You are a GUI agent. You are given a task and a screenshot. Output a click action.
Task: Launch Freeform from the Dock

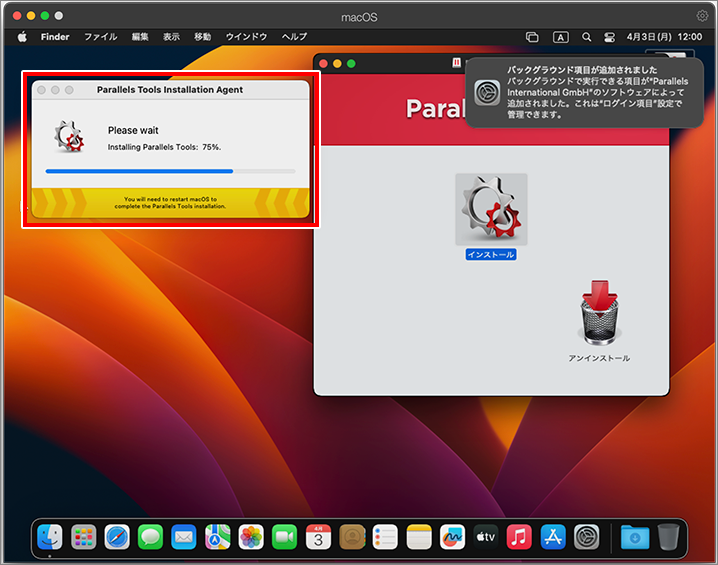point(452,537)
